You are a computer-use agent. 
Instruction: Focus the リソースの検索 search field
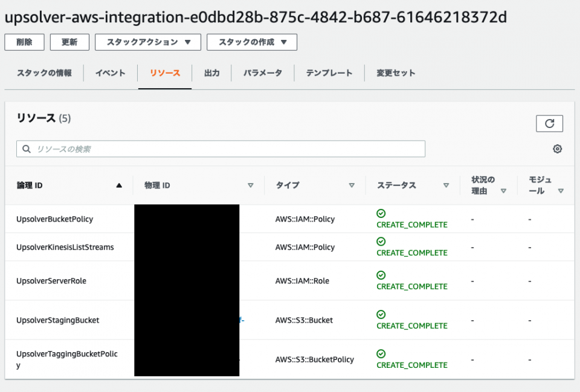221,149
